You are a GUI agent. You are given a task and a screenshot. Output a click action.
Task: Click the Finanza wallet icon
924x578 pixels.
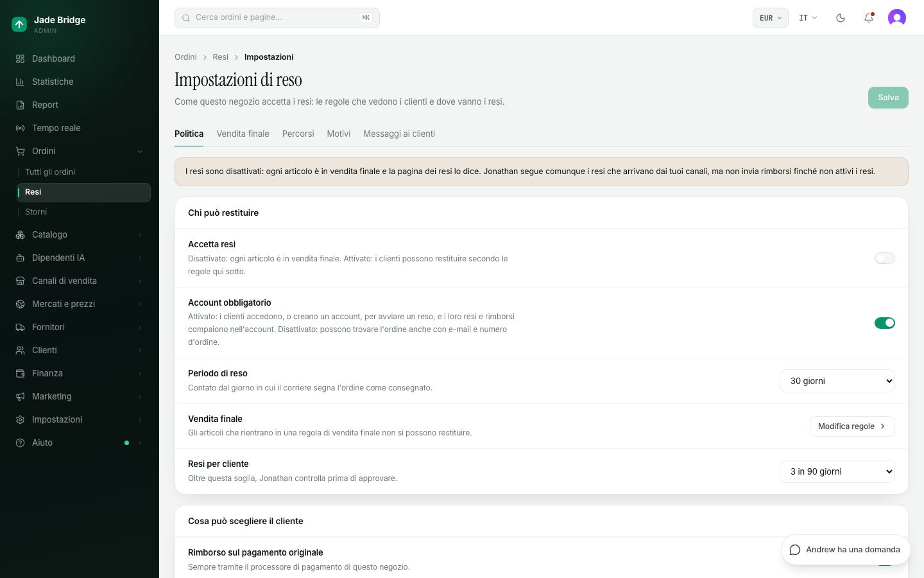point(20,373)
